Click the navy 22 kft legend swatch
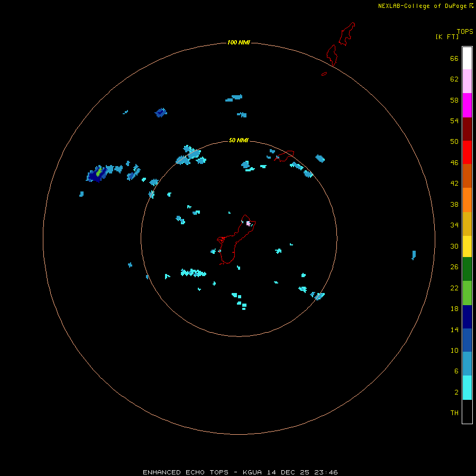The height and width of the screenshot is (476, 476). tap(467, 317)
